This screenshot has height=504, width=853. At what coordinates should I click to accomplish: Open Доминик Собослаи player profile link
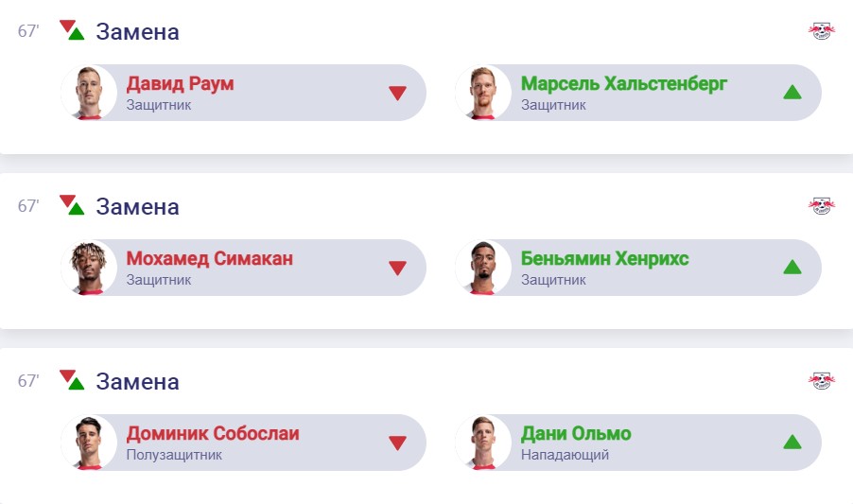(x=212, y=433)
